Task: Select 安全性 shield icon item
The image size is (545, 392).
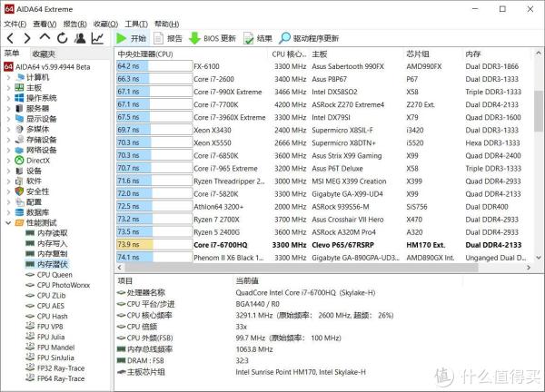Action: coord(19,191)
